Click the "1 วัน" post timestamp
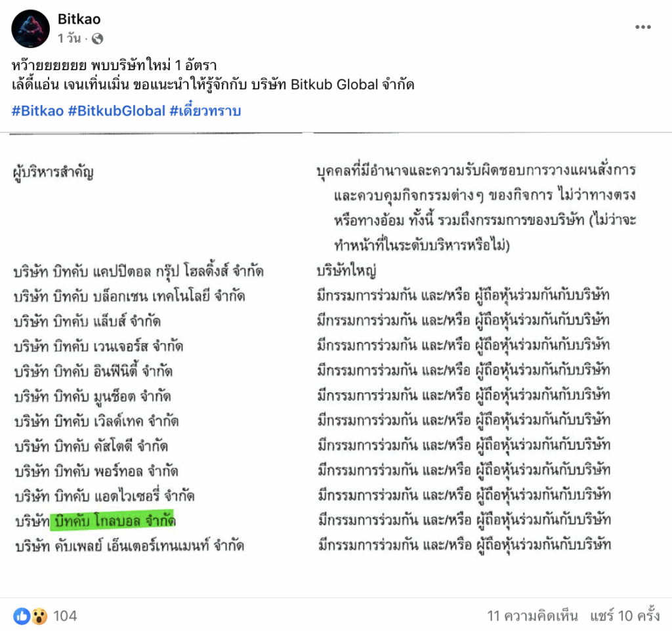 [x=70, y=39]
